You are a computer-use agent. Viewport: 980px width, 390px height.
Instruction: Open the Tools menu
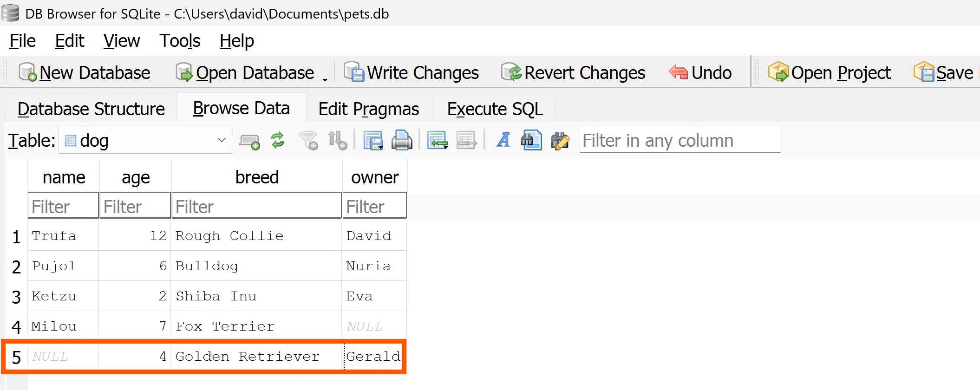click(180, 41)
